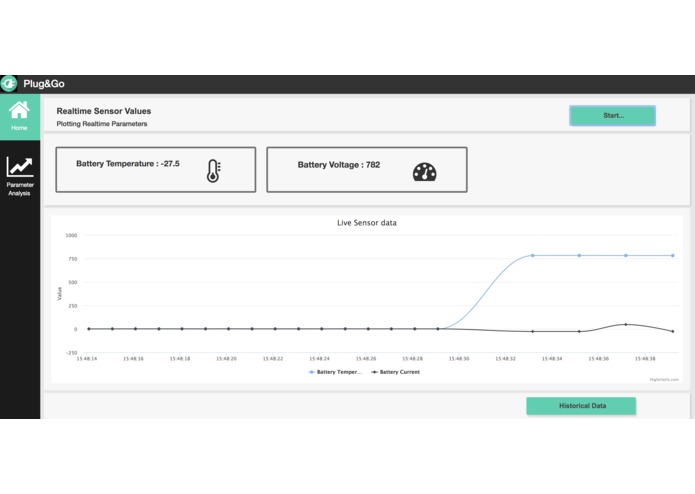Click the last blue temperature data point
Image resolution: width=695 pixels, height=494 pixels.
point(672,256)
